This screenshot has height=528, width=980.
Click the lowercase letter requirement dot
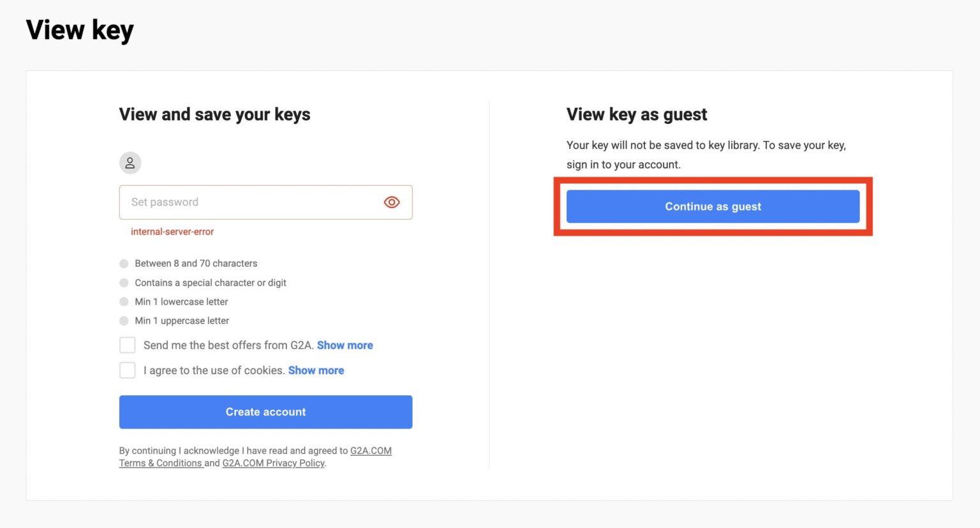pyautogui.click(x=124, y=302)
